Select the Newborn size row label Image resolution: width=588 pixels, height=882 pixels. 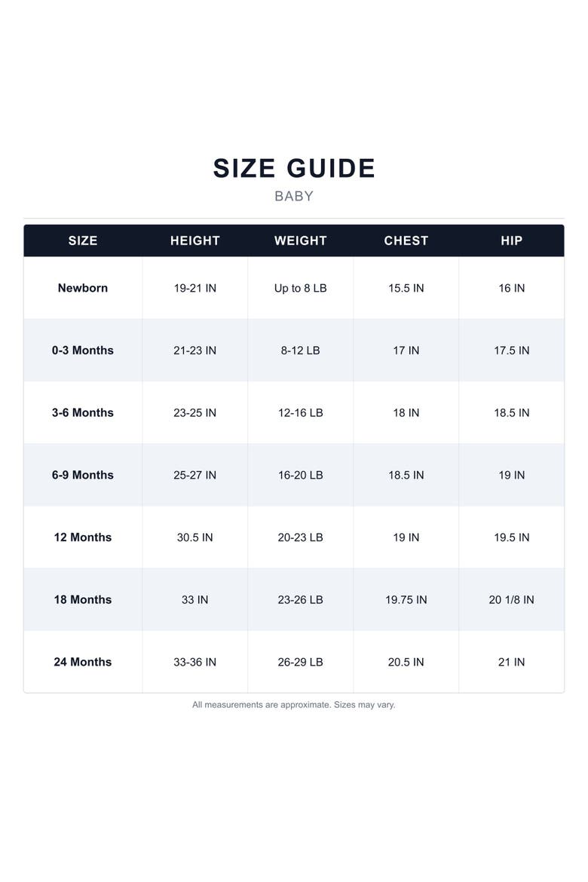pyautogui.click(x=83, y=288)
